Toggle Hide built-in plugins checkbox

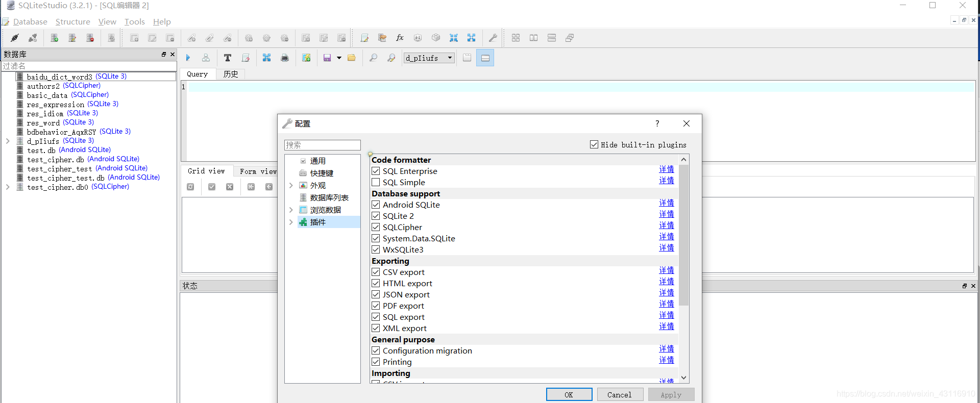[594, 144]
